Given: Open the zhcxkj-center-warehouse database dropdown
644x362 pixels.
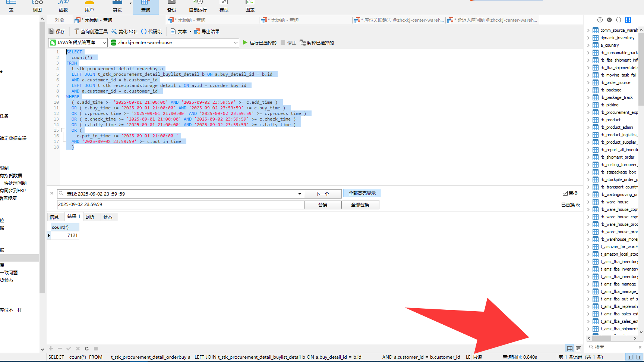Looking at the screenshot, I should tap(174, 43).
